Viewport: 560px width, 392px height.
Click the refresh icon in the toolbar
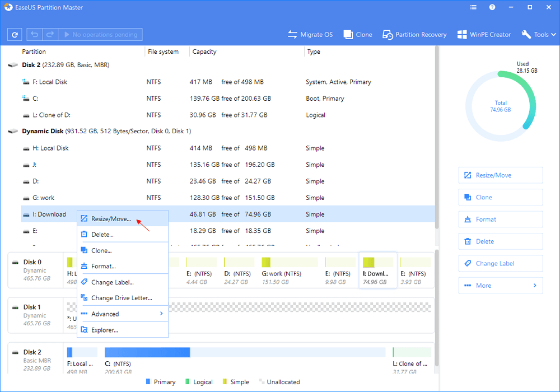(x=15, y=35)
